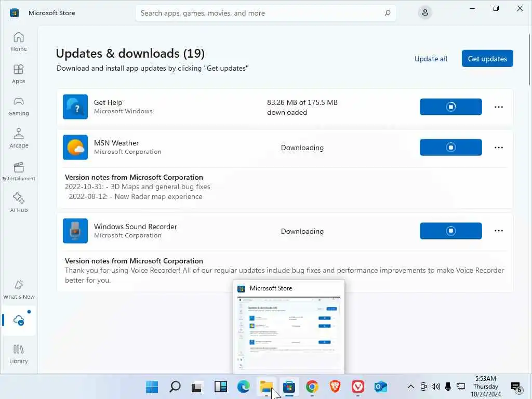Open more options for MSN Weather
Viewport: 532px width, 399px height.
pyautogui.click(x=498, y=147)
